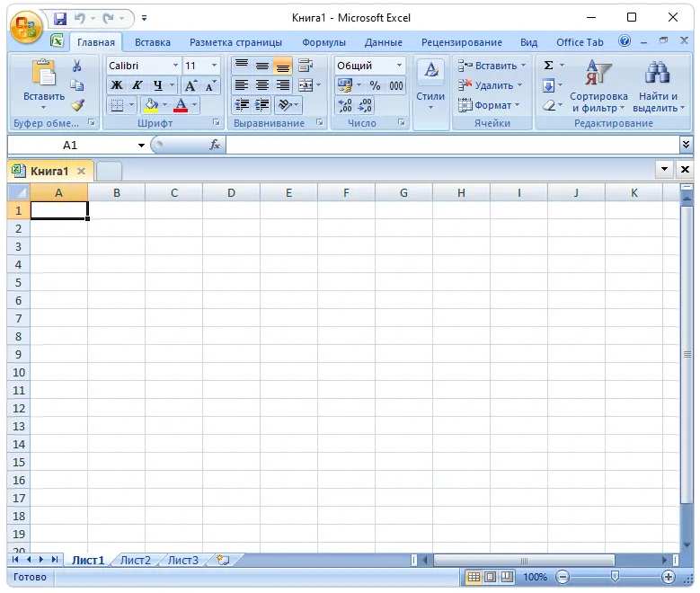The image size is (700, 593).
Task: Toggle bottom vertical alignment
Action: point(282,66)
